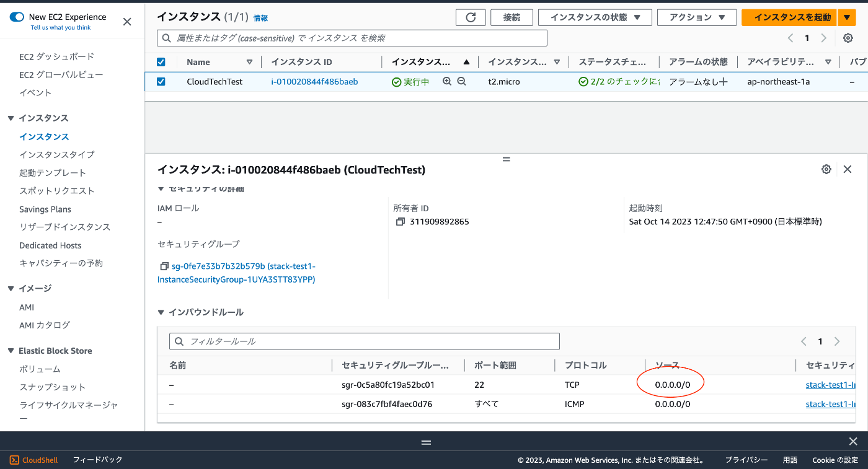Copy the owner ID 311909892865
Viewport: 868px width, 469px height.
coord(400,221)
